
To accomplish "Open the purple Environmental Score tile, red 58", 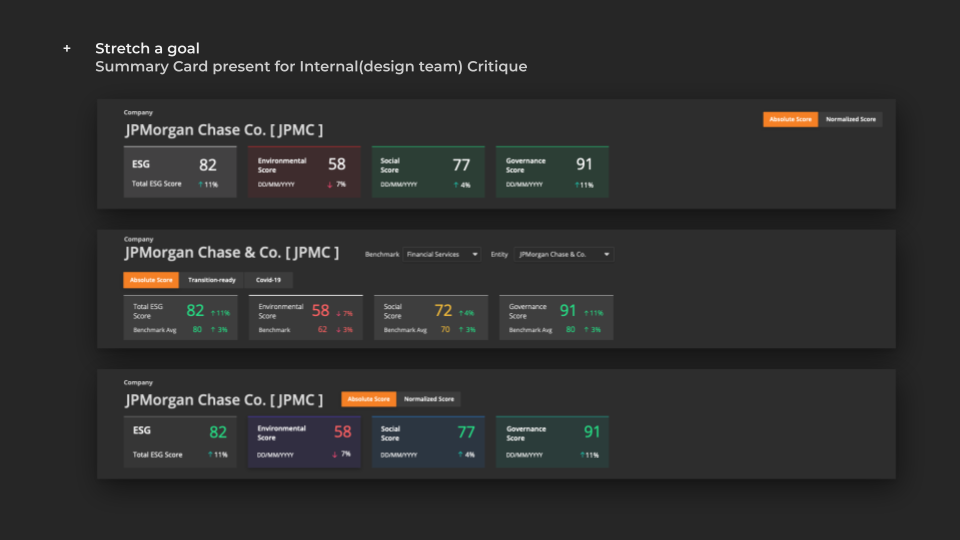I will [x=304, y=441].
